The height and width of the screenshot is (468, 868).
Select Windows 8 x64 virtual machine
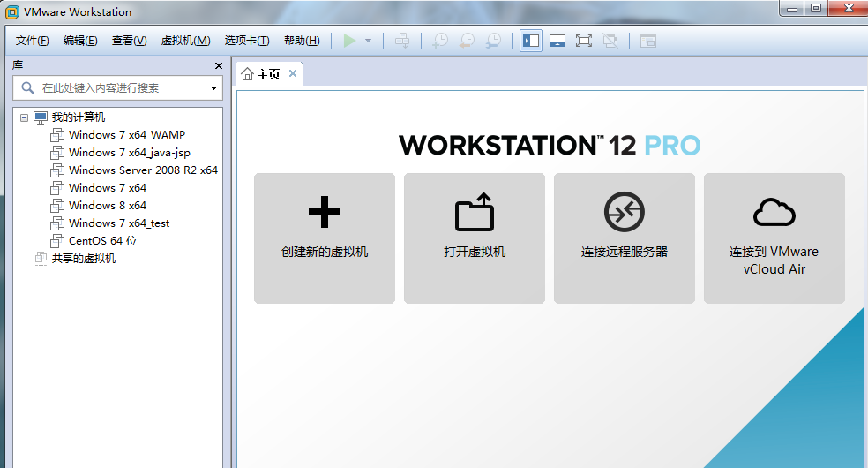click(x=108, y=206)
